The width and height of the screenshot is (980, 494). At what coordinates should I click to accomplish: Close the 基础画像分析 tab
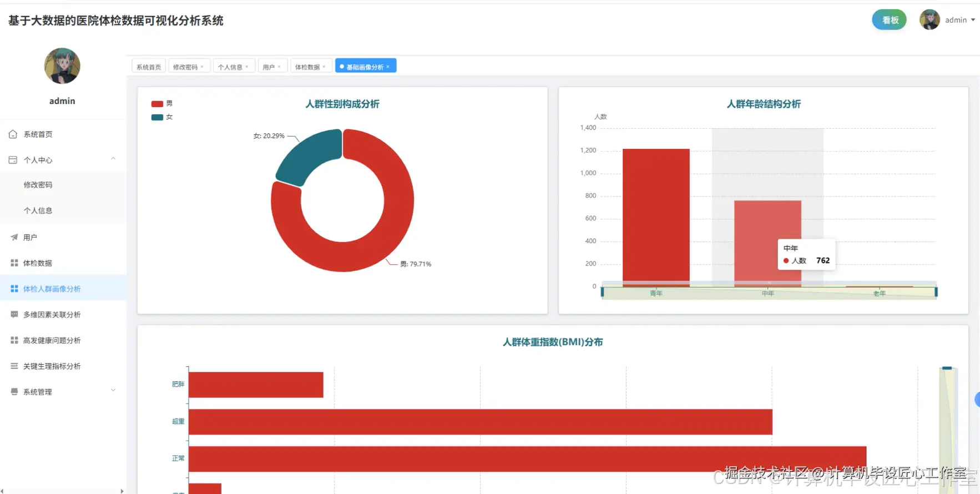388,67
